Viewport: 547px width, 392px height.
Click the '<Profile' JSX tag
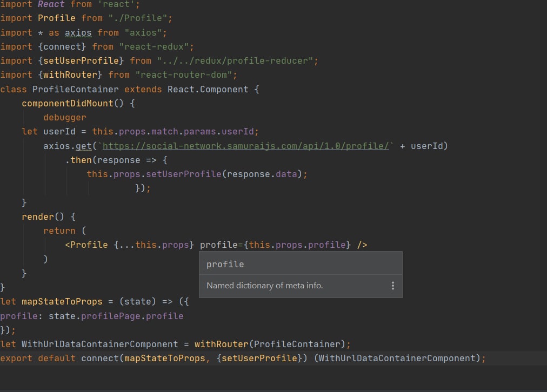[x=86, y=245]
